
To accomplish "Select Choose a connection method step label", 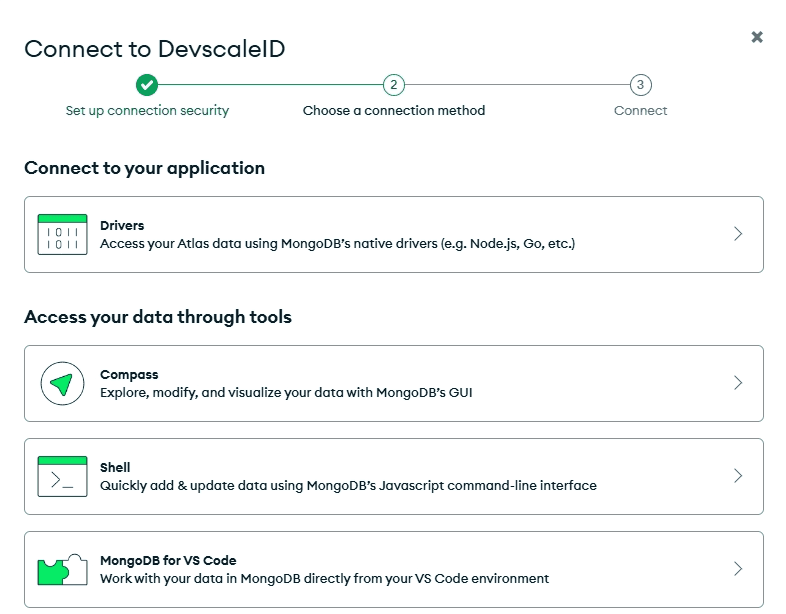I will point(394,111).
